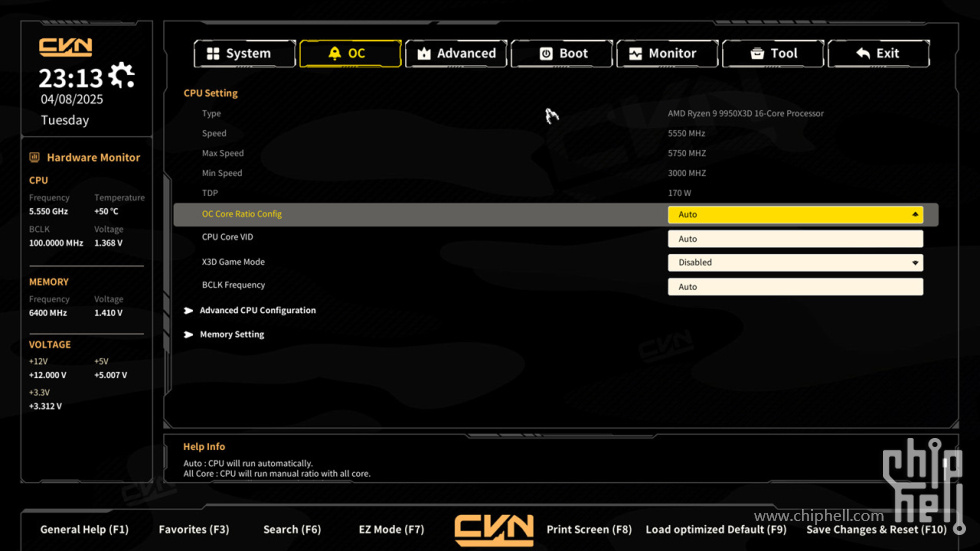The image size is (980, 551).
Task: Click the power icon on Boot tab
Action: (546, 54)
